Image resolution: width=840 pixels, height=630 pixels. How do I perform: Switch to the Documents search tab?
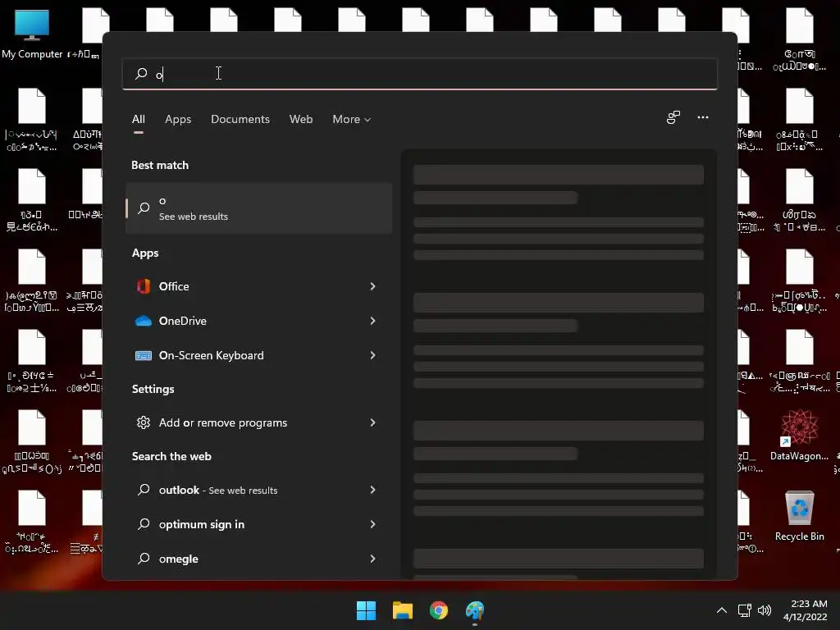[240, 120]
